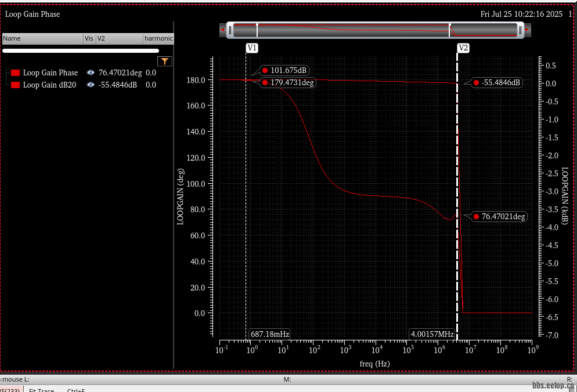Click the right red arrow of zoom strip

(x=527, y=30)
